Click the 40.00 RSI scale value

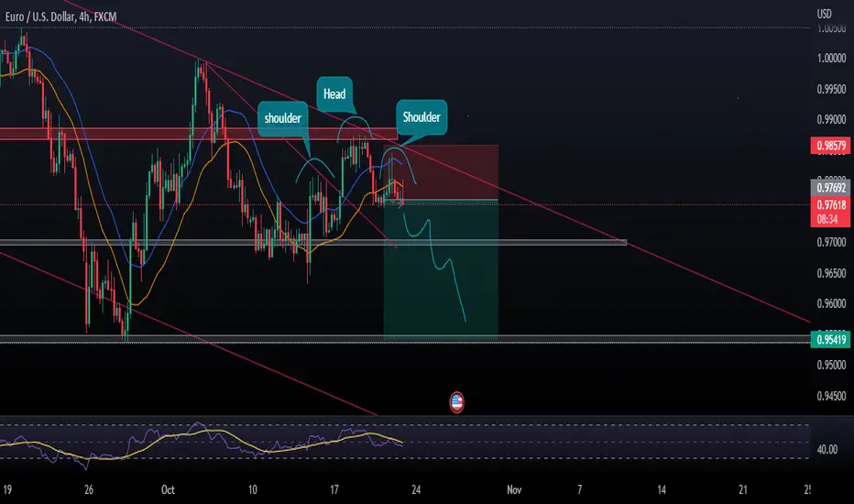pos(827,450)
